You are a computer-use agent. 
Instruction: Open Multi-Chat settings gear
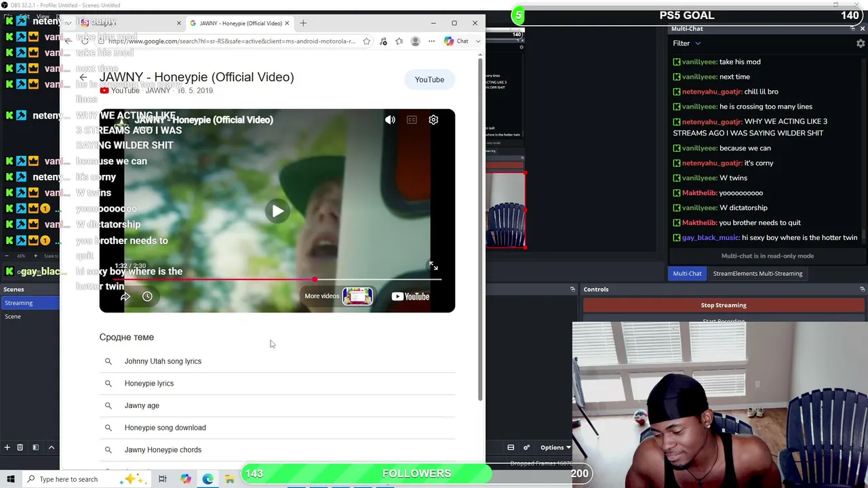pos(861,43)
